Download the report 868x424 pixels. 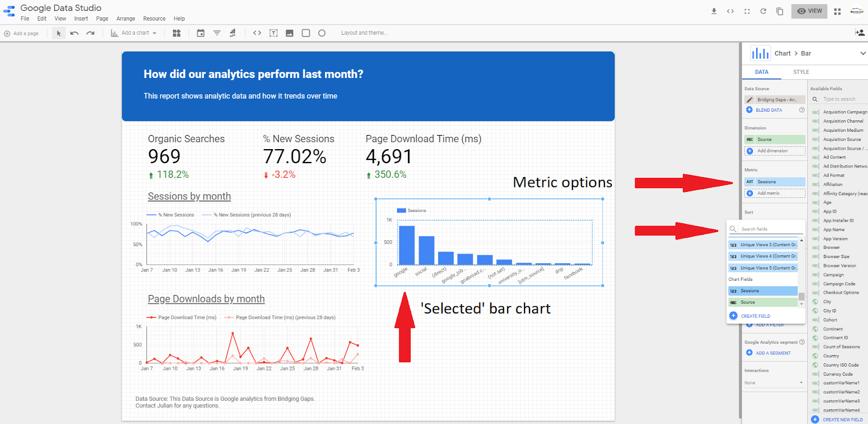click(714, 11)
